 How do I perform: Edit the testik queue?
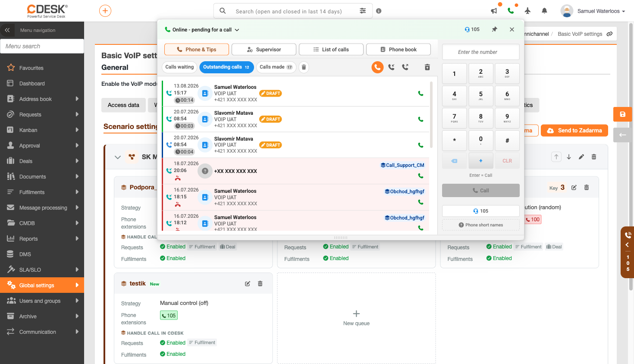tap(248, 284)
